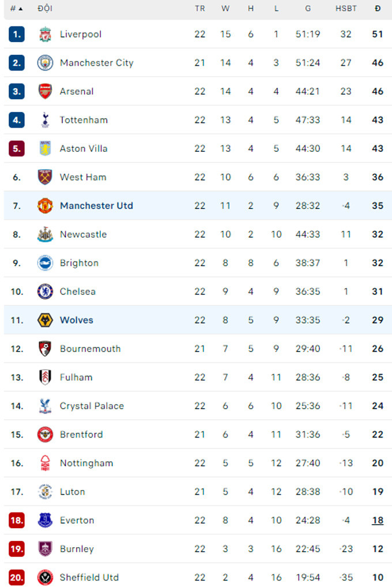
Task: Click the Chelsea lion crest icon
Action: click(45, 291)
